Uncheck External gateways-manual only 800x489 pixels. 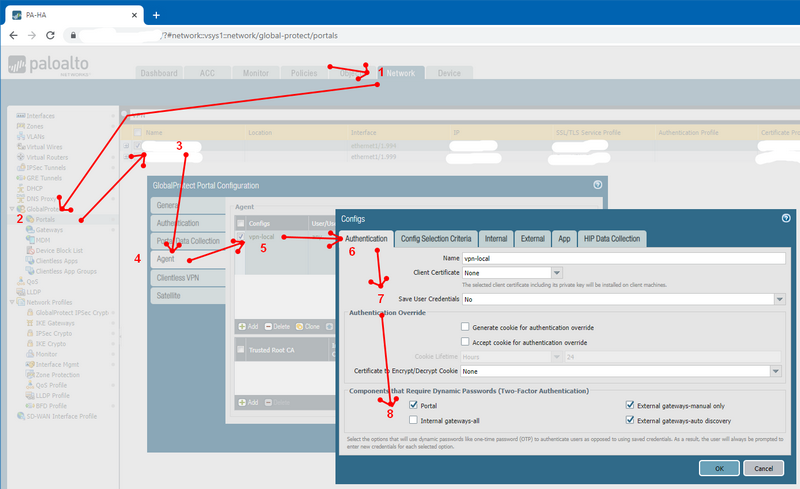(630, 405)
